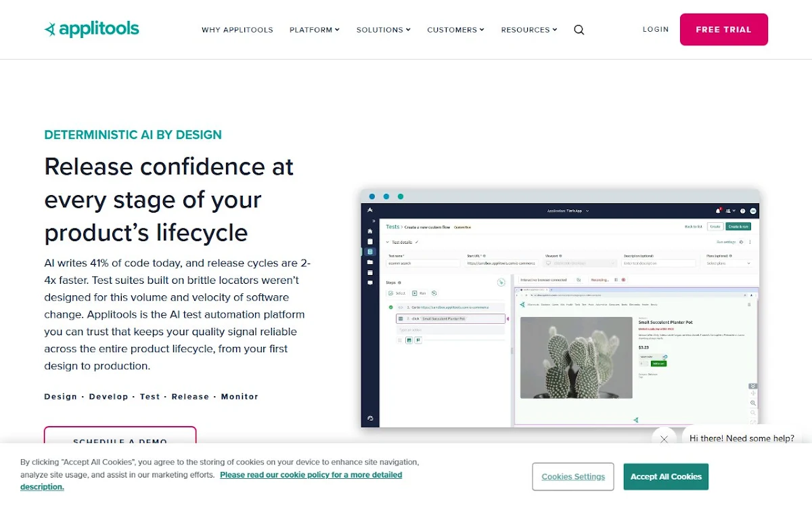Viewport: 812px width, 508px height.
Task: Click the green Add to cart button in the preview
Action: tap(658, 364)
